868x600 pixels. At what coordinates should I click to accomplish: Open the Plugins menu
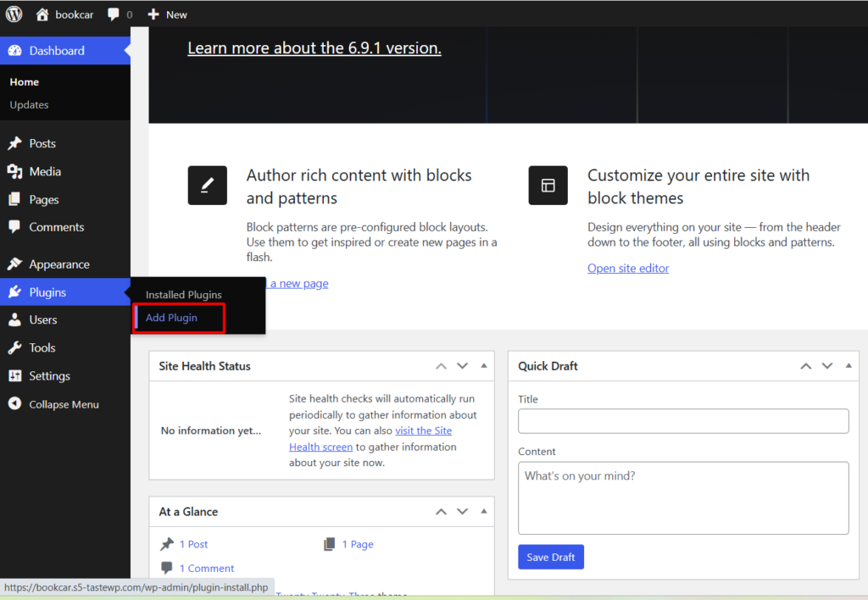point(65,292)
